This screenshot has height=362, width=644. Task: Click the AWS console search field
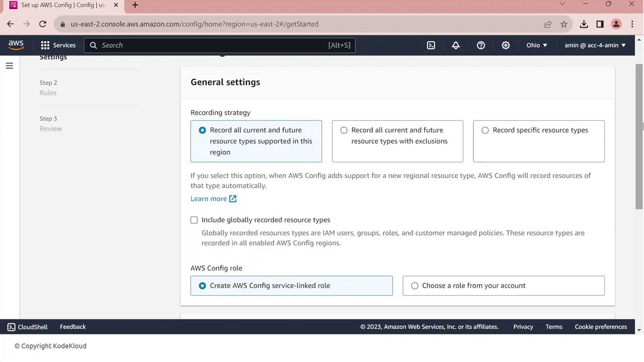220,45
